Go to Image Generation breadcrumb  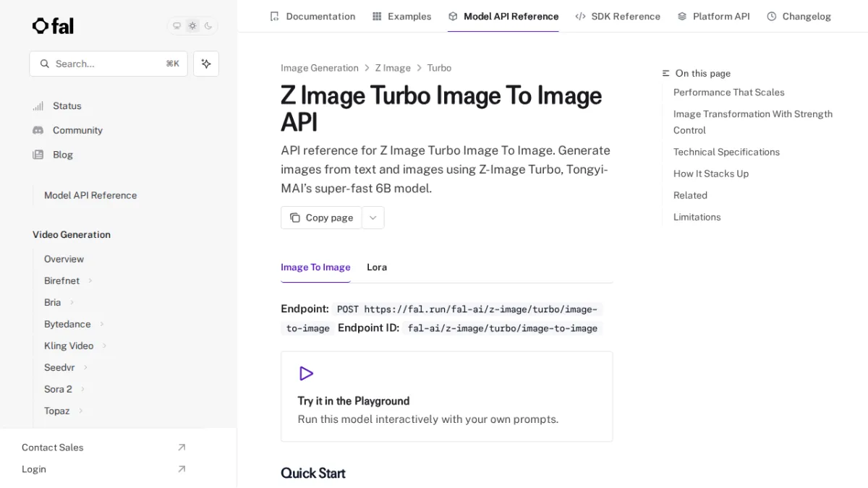tap(320, 68)
